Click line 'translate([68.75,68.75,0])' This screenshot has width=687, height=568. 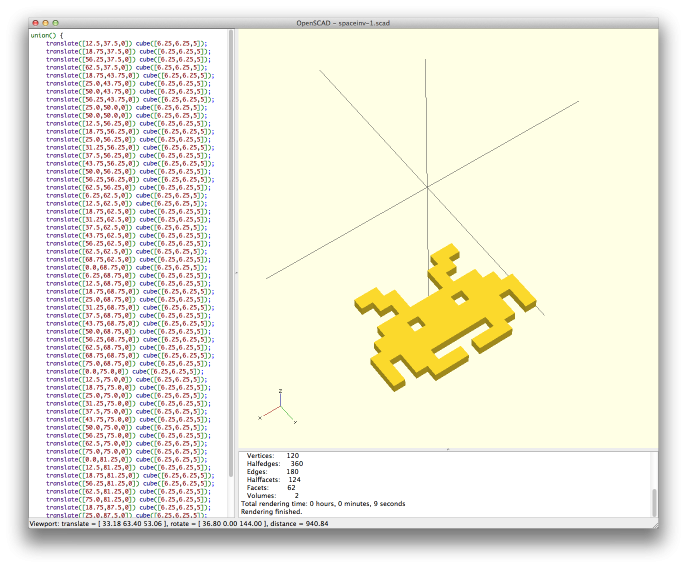tap(130, 355)
